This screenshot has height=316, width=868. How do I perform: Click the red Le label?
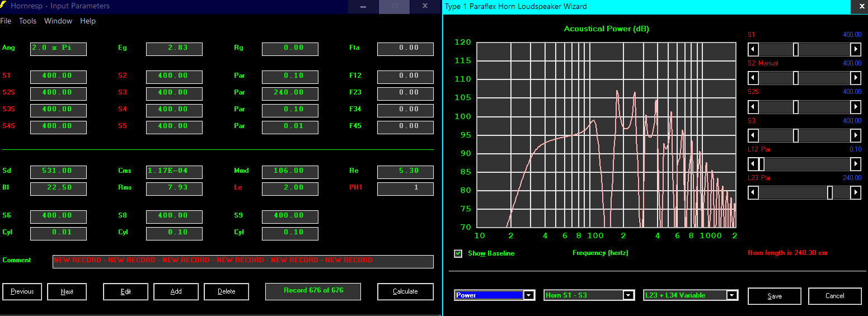tap(237, 187)
